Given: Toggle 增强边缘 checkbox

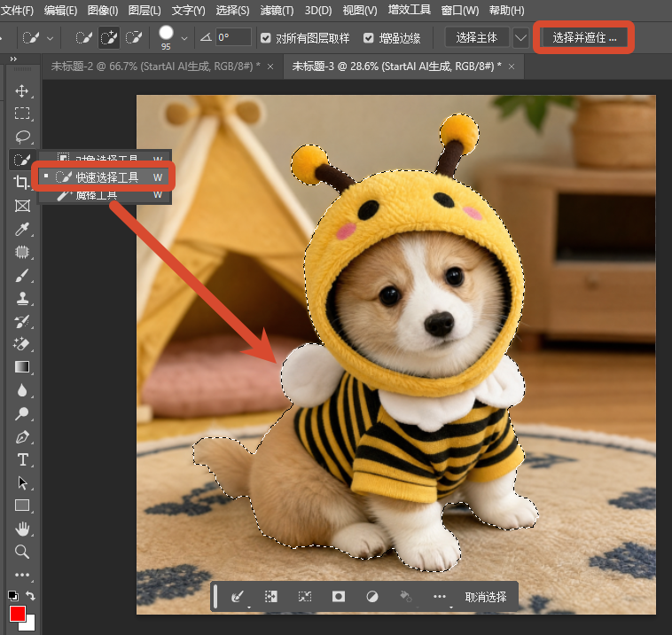Looking at the screenshot, I should 369,38.
